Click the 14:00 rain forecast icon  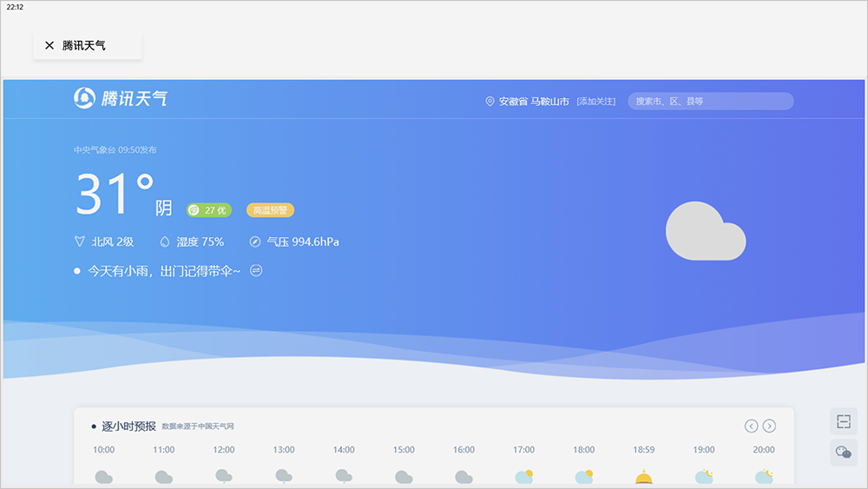[x=344, y=476]
